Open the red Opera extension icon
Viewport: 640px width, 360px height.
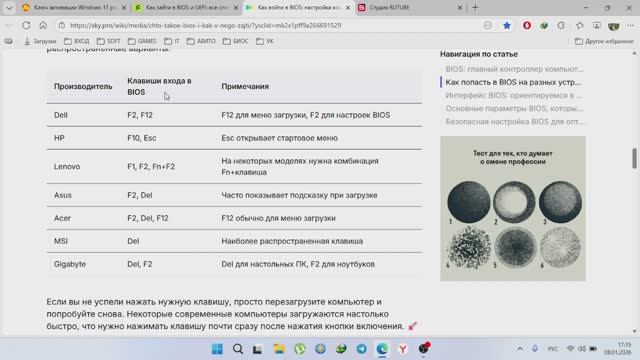527,25
